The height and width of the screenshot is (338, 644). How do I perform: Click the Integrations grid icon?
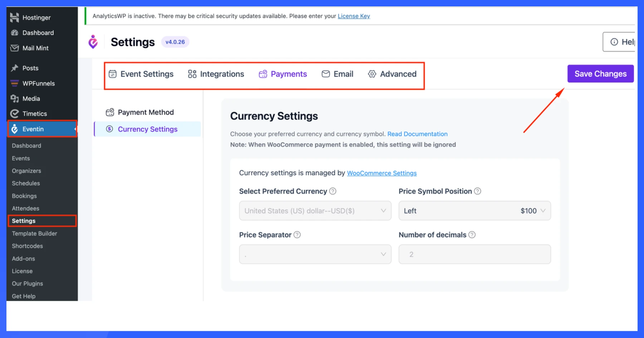point(192,74)
